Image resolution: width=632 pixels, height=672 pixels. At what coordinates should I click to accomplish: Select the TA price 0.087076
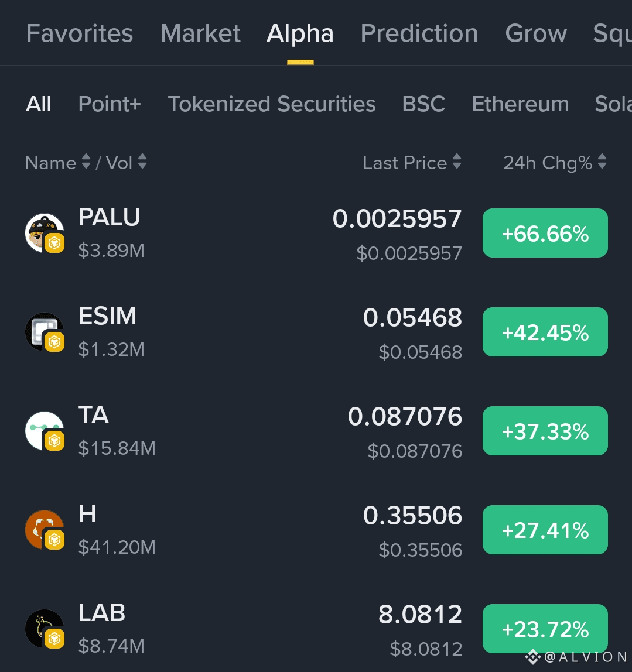click(x=405, y=417)
